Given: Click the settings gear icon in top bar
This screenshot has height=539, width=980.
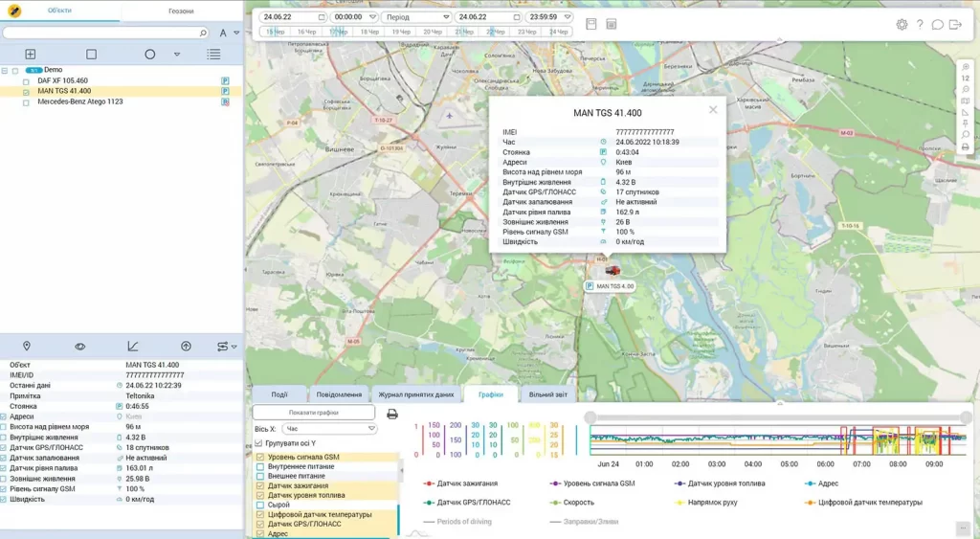Looking at the screenshot, I should [902, 24].
